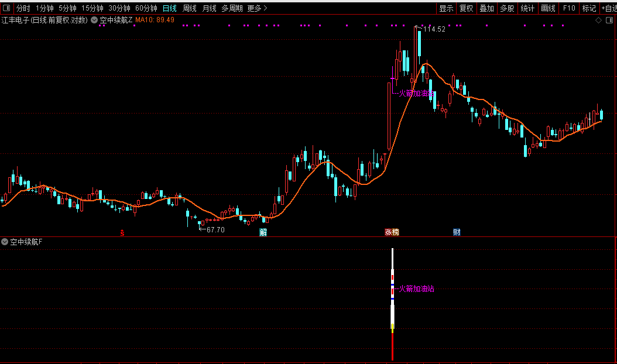This screenshot has height=364, width=617.
Task: Open the 显示 display menu
Action: tap(446, 8)
